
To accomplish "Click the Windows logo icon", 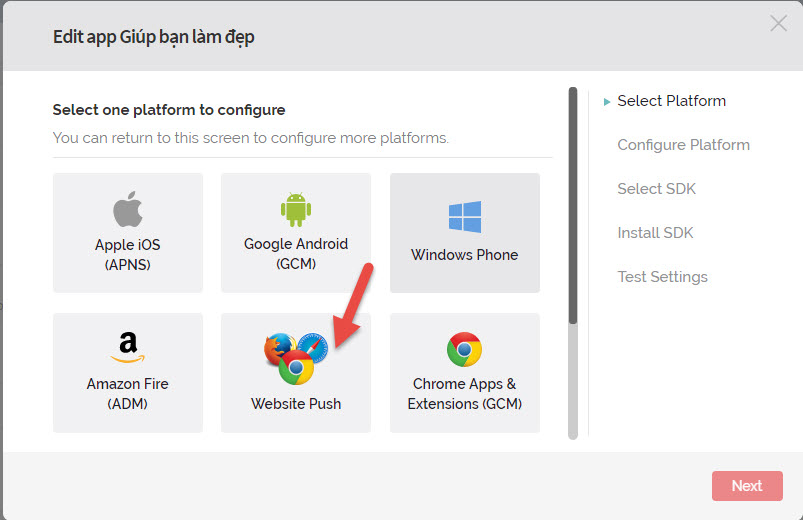I will coord(465,217).
